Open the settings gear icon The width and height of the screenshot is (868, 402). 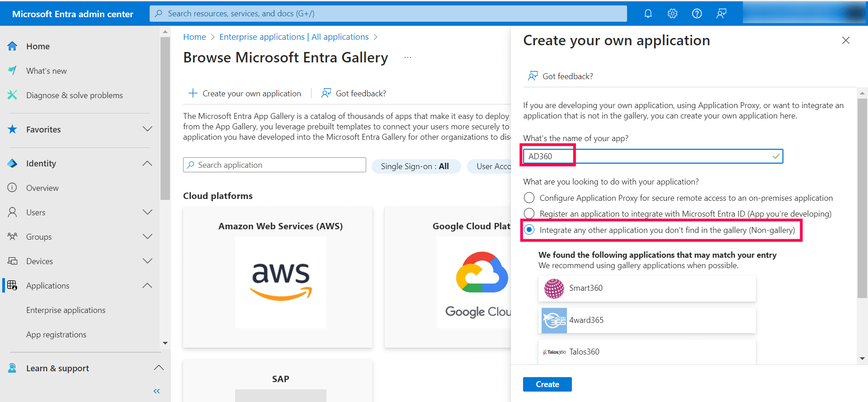pos(672,14)
